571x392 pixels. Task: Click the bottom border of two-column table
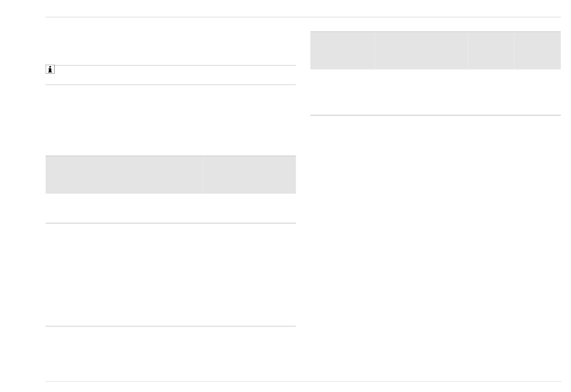[x=171, y=223]
